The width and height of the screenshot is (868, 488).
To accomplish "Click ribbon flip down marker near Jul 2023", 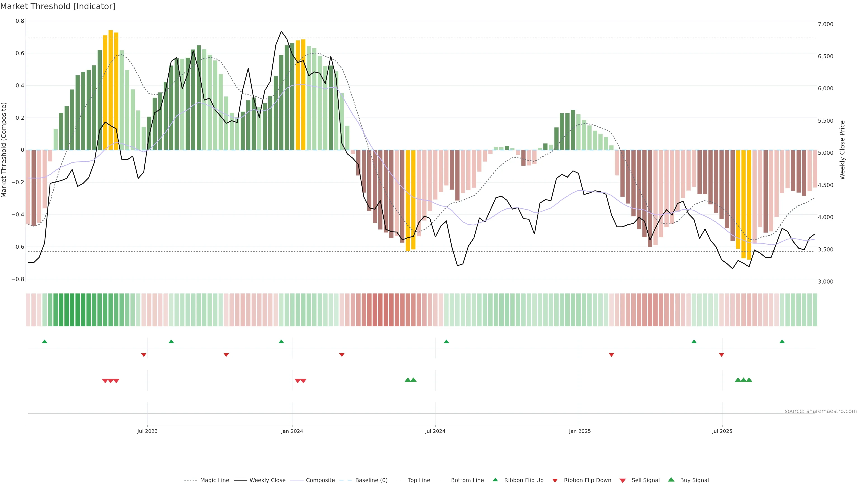I will click(144, 355).
